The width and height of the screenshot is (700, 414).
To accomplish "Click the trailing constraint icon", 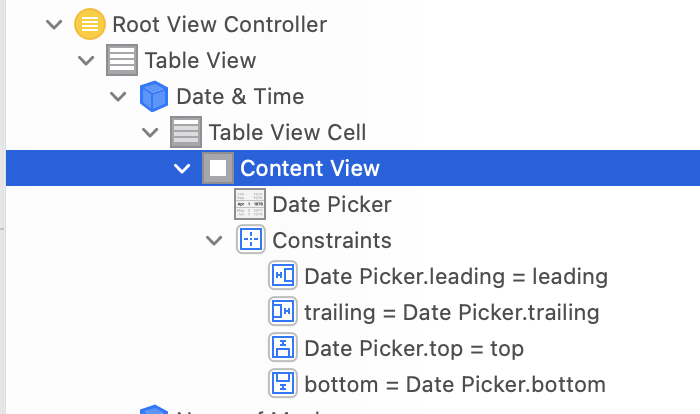I will (283, 312).
